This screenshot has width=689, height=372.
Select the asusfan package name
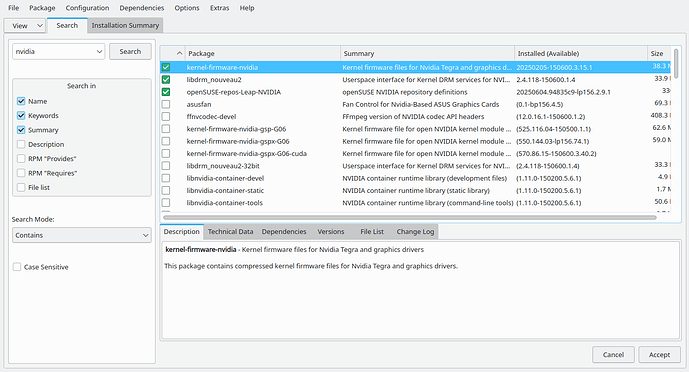(199, 104)
